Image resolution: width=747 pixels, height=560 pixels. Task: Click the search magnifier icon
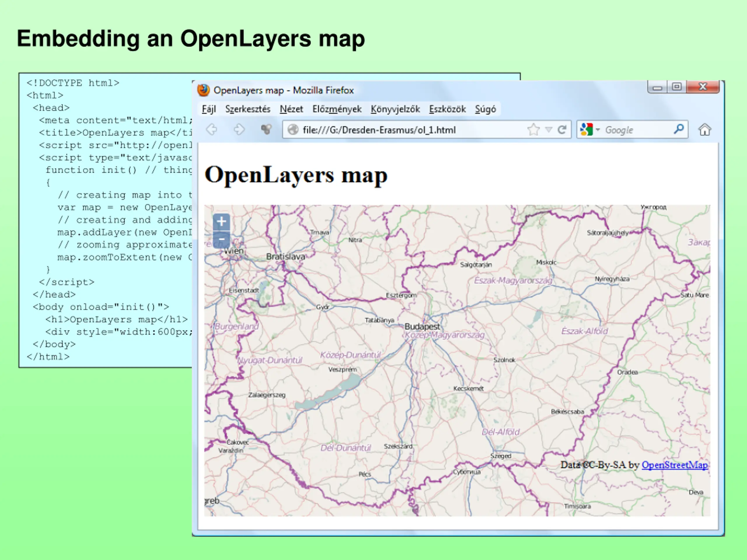pos(679,129)
